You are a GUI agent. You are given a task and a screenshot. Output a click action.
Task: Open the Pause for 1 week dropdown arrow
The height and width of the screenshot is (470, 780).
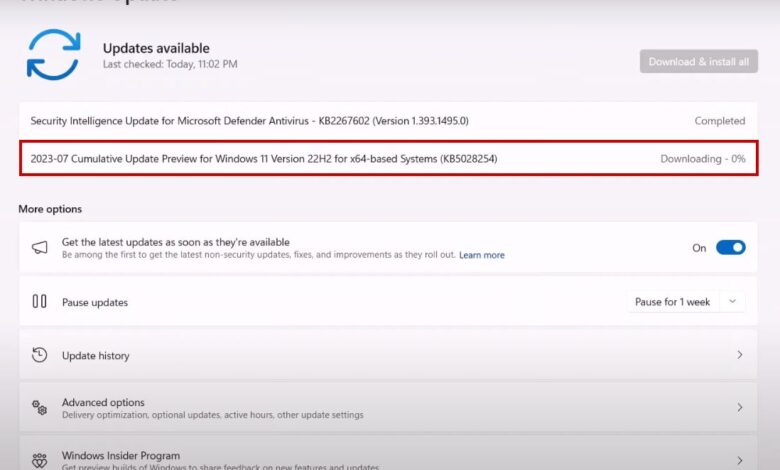[x=732, y=301]
